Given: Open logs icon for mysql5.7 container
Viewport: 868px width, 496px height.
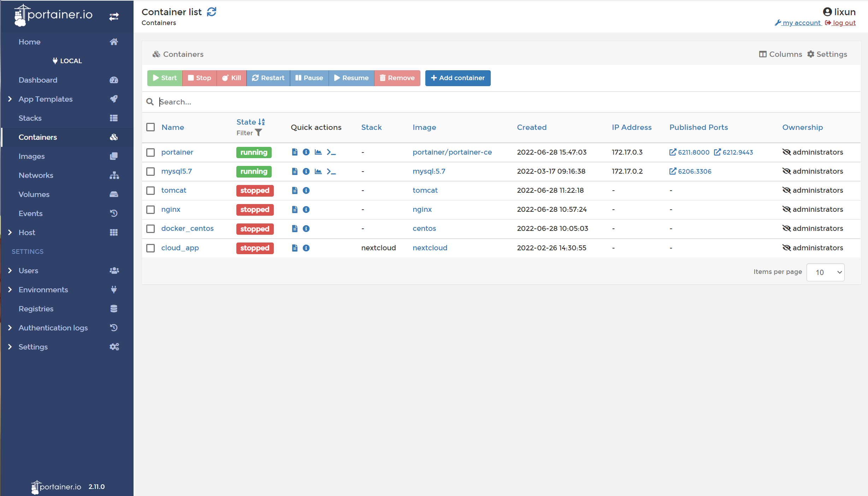Looking at the screenshot, I should (x=295, y=171).
